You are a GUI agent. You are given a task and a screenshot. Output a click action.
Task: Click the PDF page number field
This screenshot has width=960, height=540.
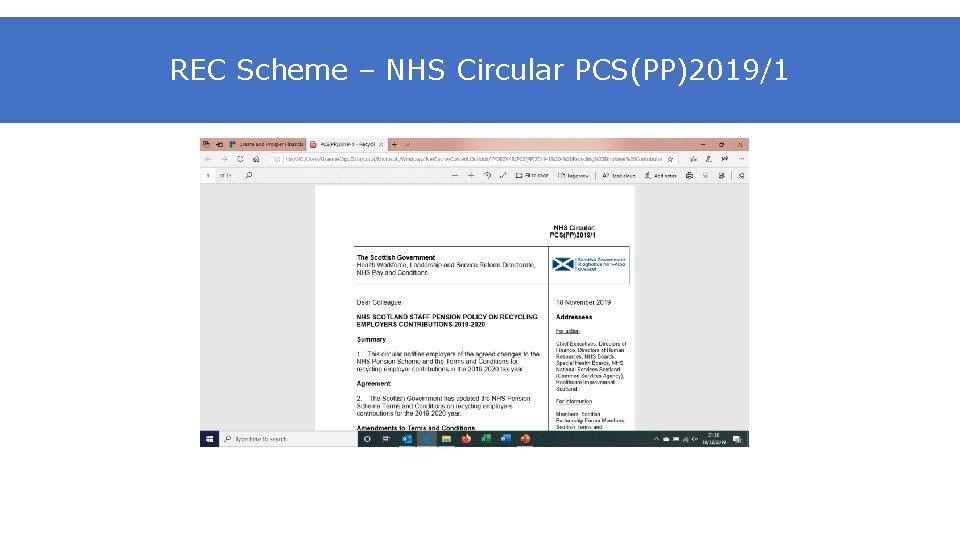pyautogui.click(x=209, y=176)
